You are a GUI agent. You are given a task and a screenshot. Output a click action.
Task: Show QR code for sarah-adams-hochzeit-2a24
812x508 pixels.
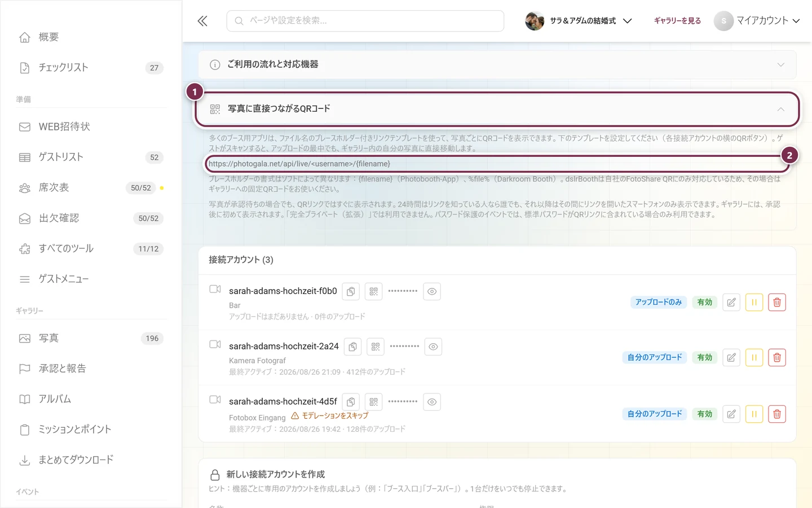[x=375, y=347]
